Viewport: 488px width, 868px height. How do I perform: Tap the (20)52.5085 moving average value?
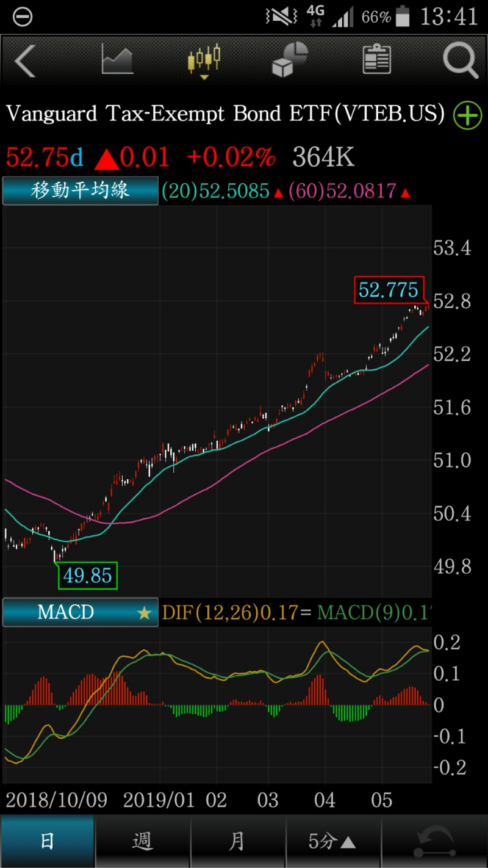click(216, 192)
